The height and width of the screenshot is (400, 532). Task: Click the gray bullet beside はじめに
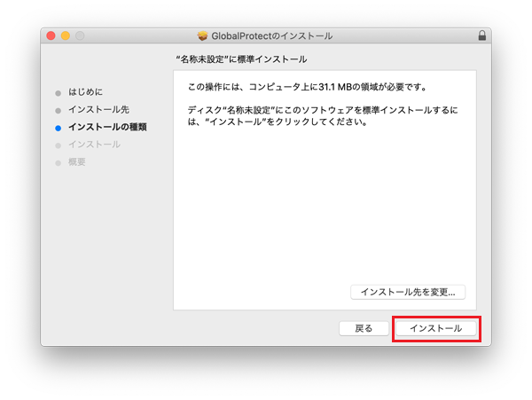point(59,91)
